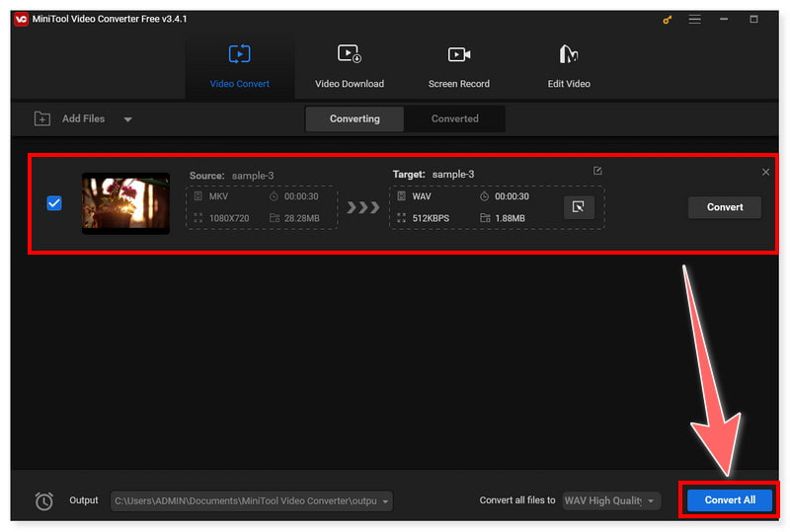
Task: Edit the target file name
Action: [x=597, y=172]
